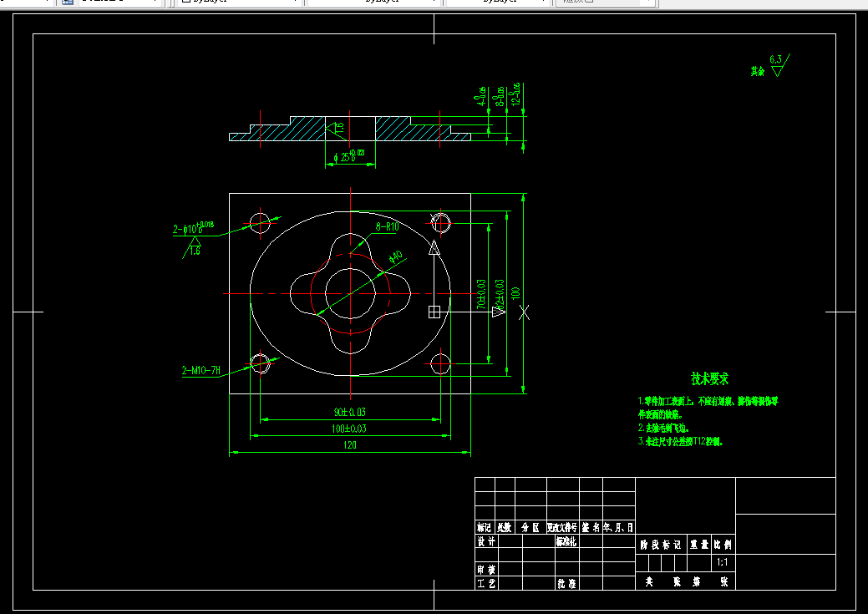Image resolution: width=868 pixels, height=614 pixels.
Task: Click the 更改文件号 title block cell
Action: 562,528
